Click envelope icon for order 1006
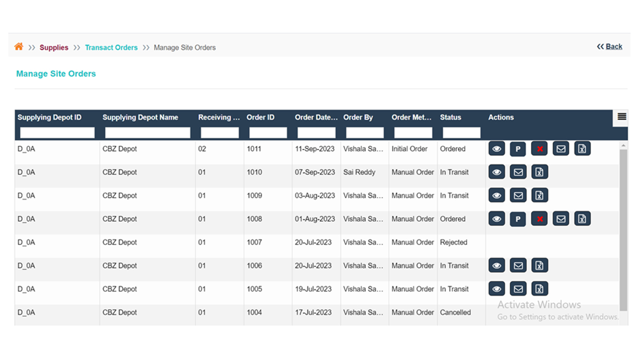The height and width of the screenshot is (362, 644). click(518, 265)
